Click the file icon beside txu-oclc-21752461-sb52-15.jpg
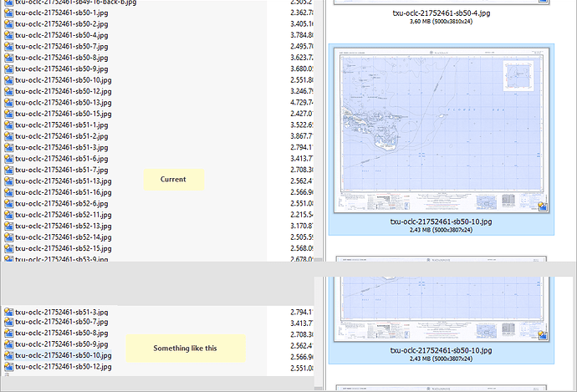This screenshot has height=392, width=577. tap(9, 248)
